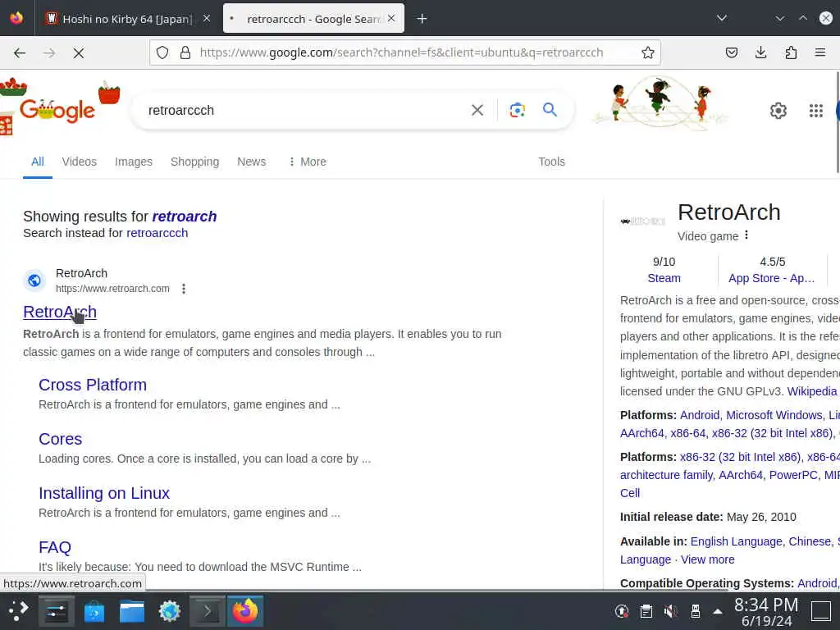This screenshot has width=840, height=630.
Task: Launch the KDE application launcher
Action: click(18, 610)
